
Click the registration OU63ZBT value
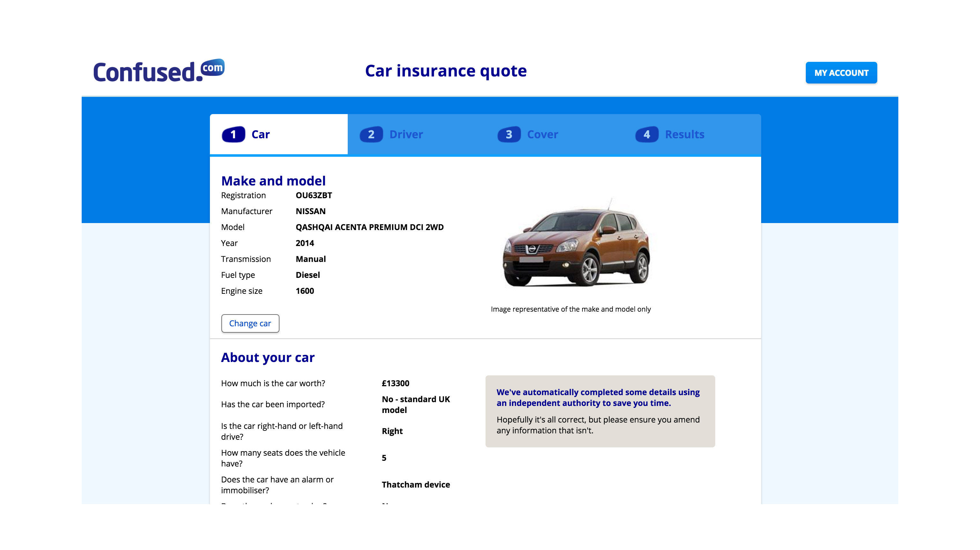[x=314, y=195]
